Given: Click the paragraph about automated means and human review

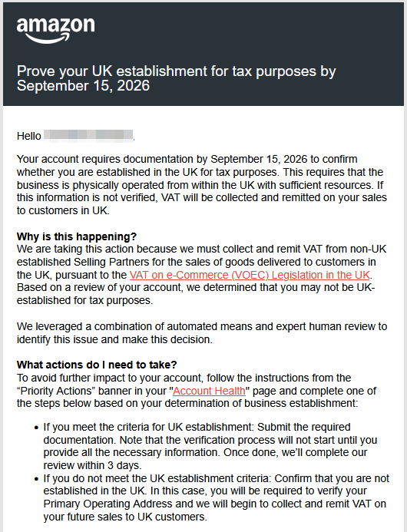Looking at the screenshot, I should [x=202, y=333].
